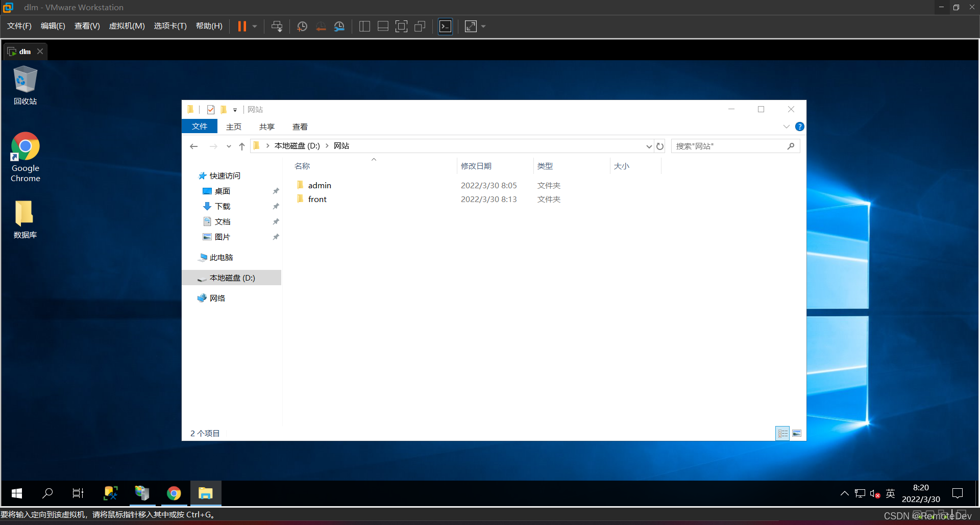Select 文档 in navigation pane

222,221
